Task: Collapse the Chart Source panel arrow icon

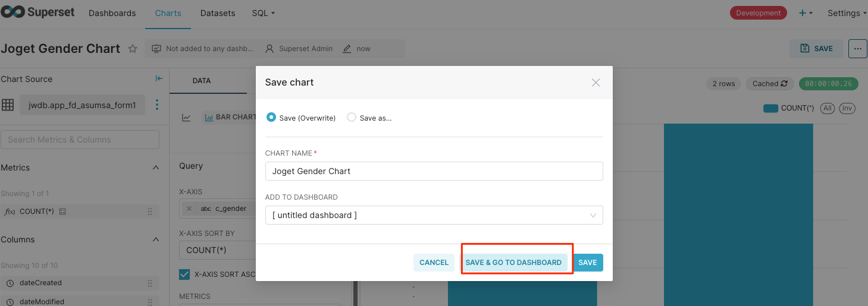Action: point(159,79)
